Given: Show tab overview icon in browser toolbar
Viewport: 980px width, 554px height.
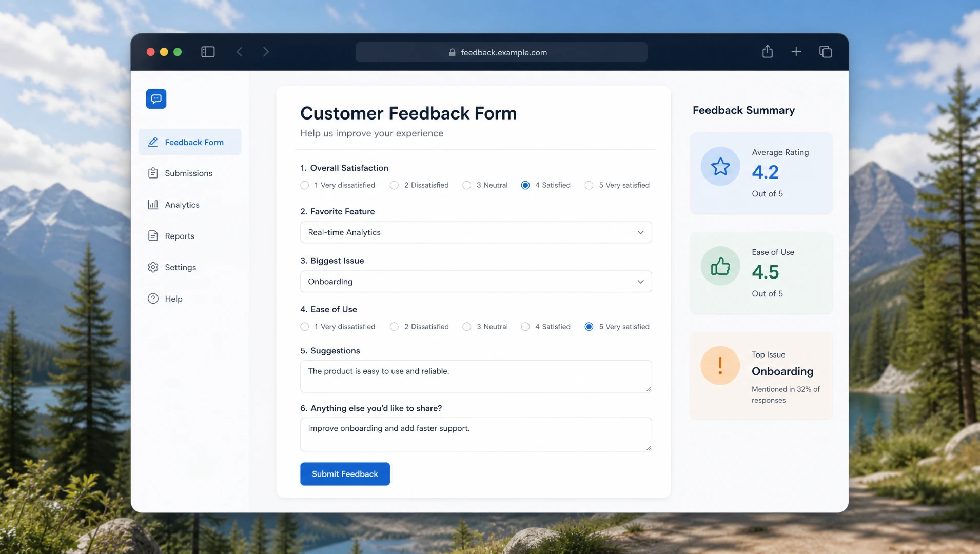Looking at the screenshot, I should click(x=825, y=52).
